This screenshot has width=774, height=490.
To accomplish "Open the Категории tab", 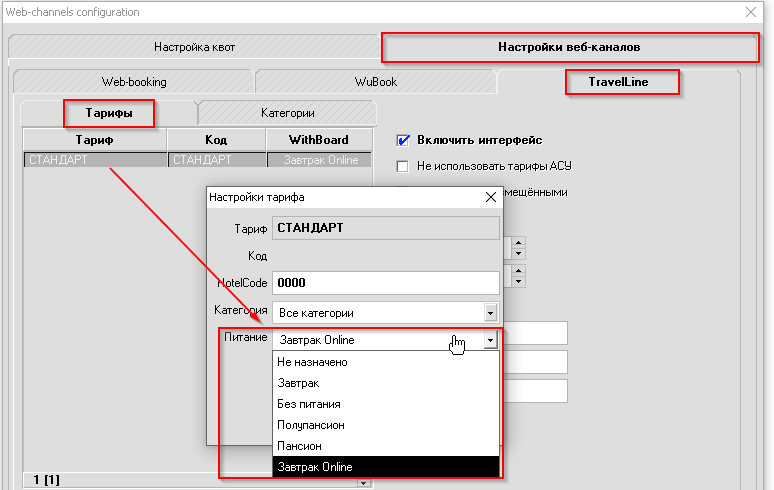I will click(x=288, y=114).
